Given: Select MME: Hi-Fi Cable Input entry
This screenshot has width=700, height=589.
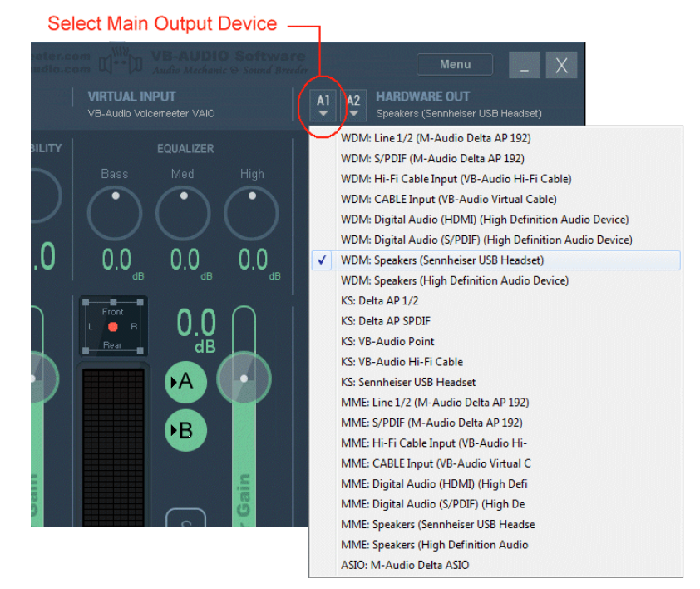Looking at the screenshot, I should 495,443.
